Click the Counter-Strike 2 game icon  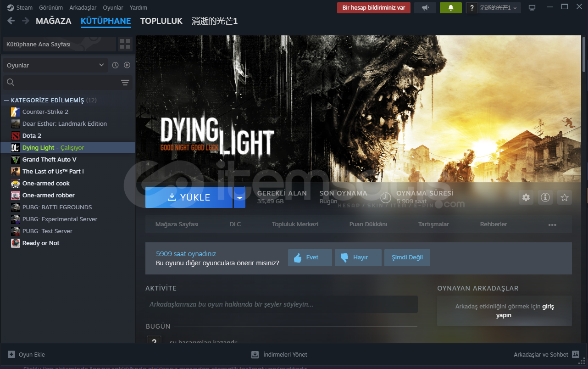(16, 112)
